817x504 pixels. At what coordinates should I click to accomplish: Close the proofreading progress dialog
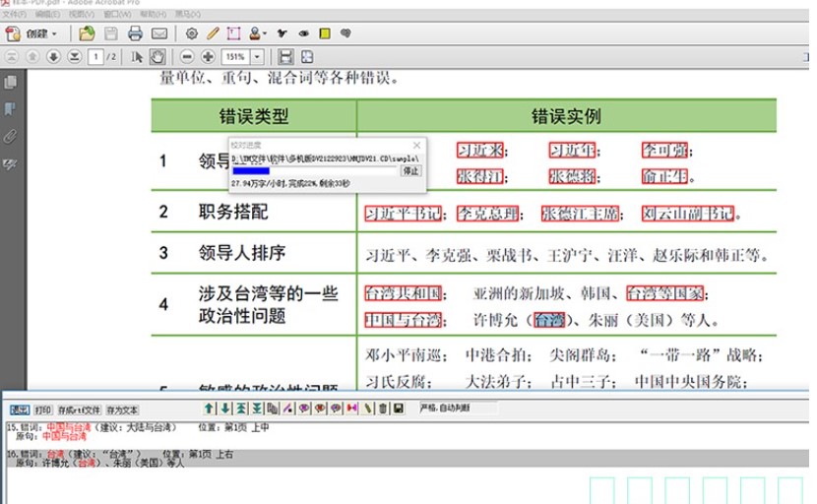(x=416, y=145)
